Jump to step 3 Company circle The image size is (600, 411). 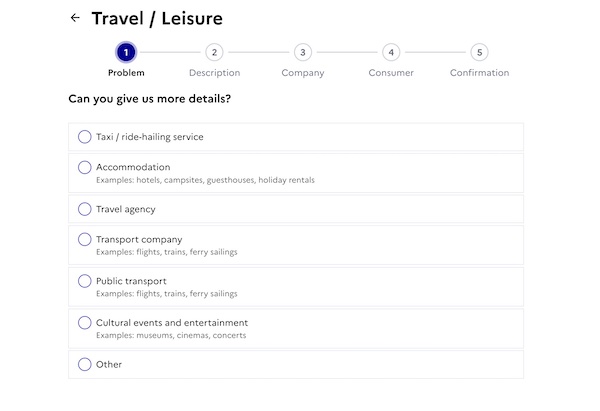(x=303, y=52)
